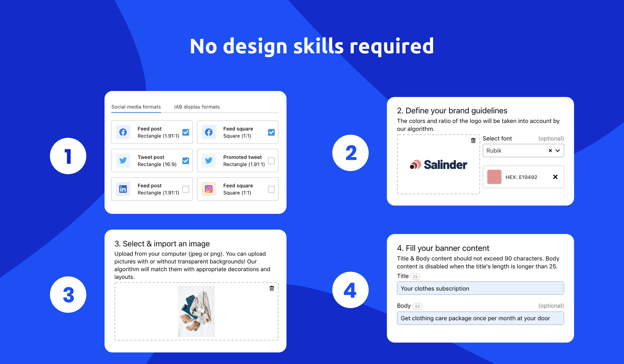The image size is (624, 364).
Task: Click the LinkedIn Feed post icon
Action: [123, 188]
